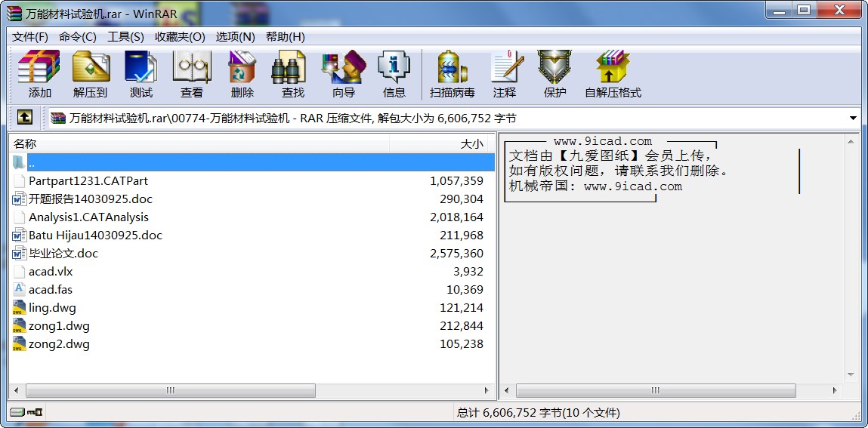Image resolution: width=868 pixels, height=428 pixels.
Task: Click comment pane scroll up arrow
Action: (x=851, y=142)
